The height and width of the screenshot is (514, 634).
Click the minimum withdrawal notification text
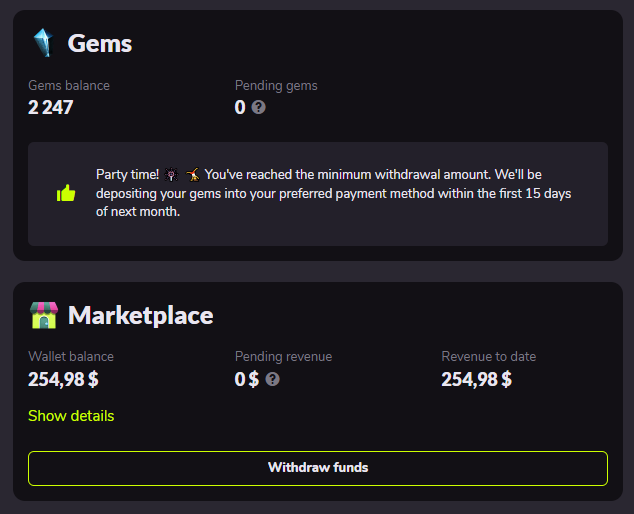click(x=335, y=193)
